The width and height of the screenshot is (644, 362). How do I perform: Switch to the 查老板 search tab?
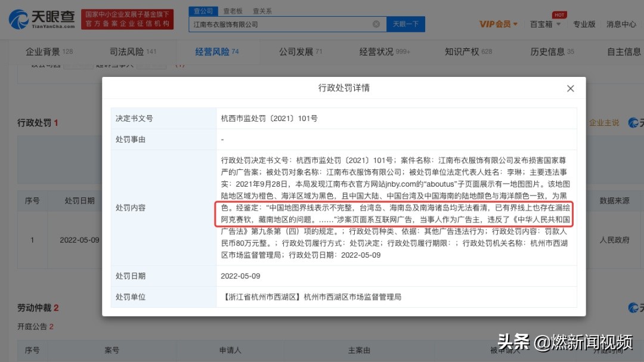(x=233, y=10)
